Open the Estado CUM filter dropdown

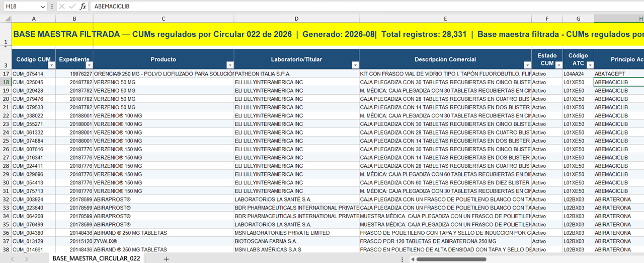tap(558, 65)
